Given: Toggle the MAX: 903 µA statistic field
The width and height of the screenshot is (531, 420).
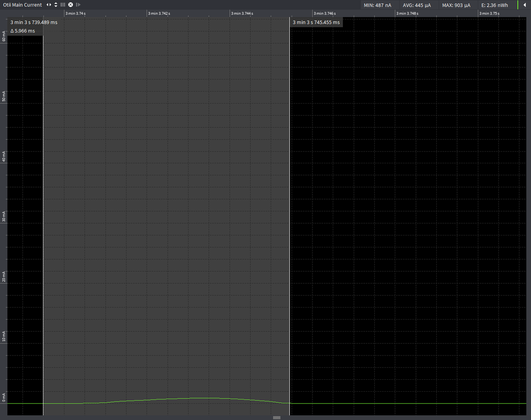Looking at the screenshot, I should [x=457, y=5].
